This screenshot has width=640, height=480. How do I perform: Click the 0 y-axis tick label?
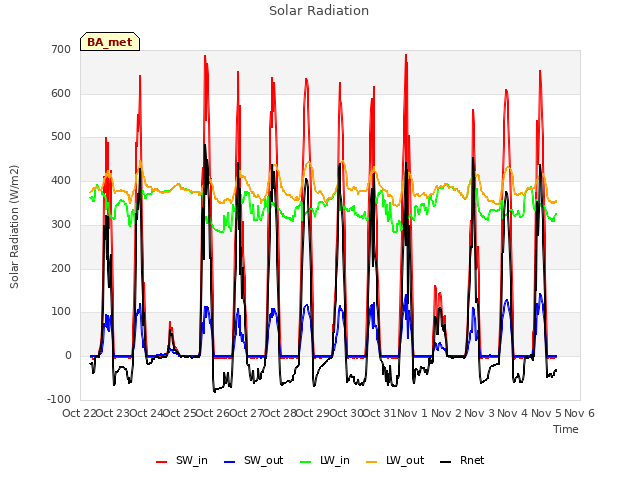(x=68, y=356)
